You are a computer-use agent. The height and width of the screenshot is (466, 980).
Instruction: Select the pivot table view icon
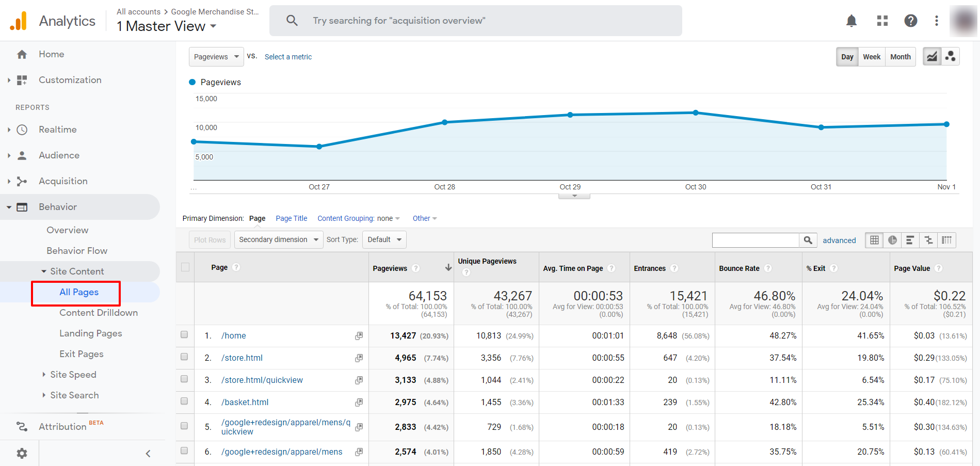(x=946, y=240)
